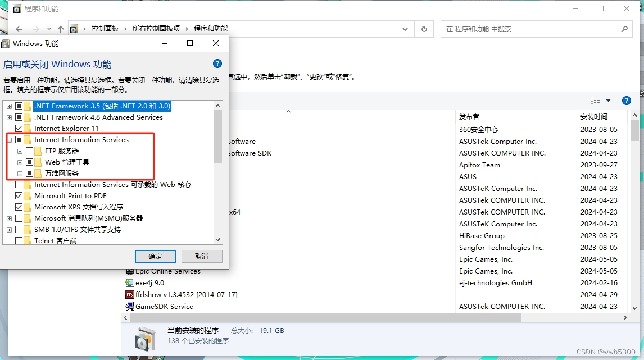This screenshot has width=644, height=360.
Task: Expand Microsoft 消息队列(MSMQ)服务器 node
Action: coord(9,219)
